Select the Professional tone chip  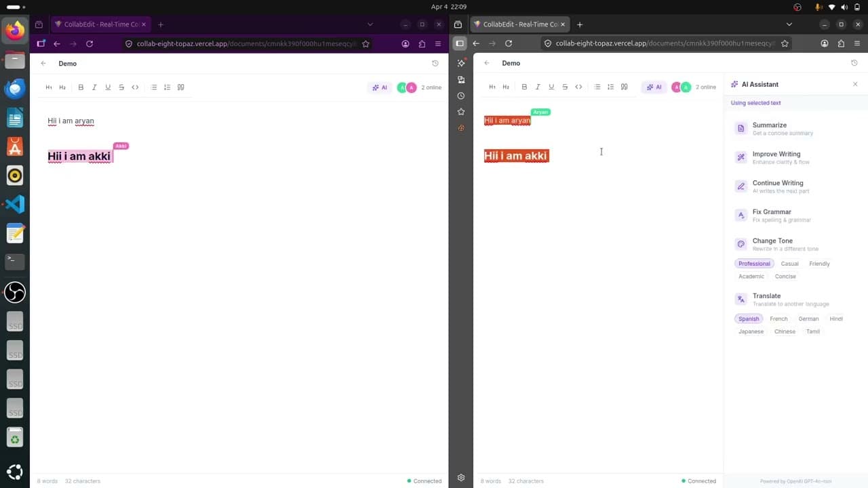(x=754, y=264)
